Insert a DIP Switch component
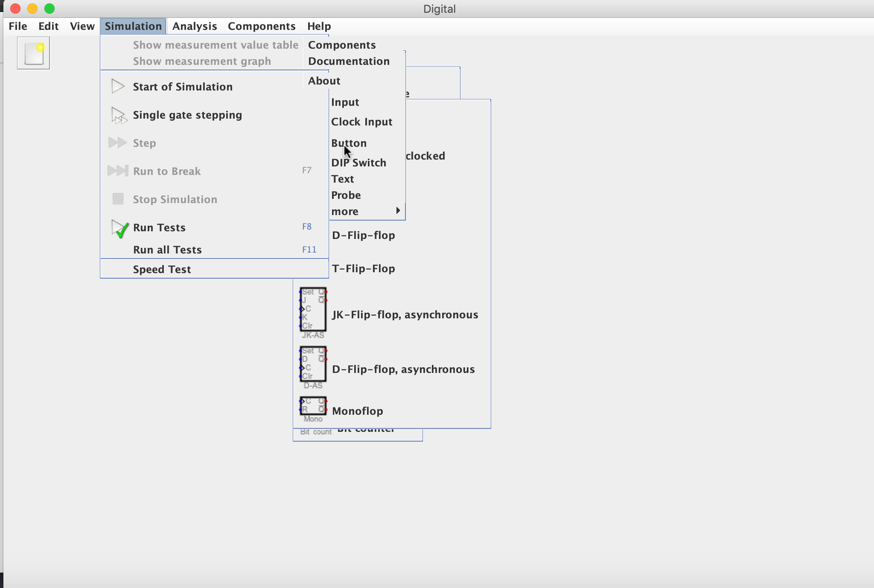Image resolution: width=874 pixels, height=588 pixels. click(358, 163)
